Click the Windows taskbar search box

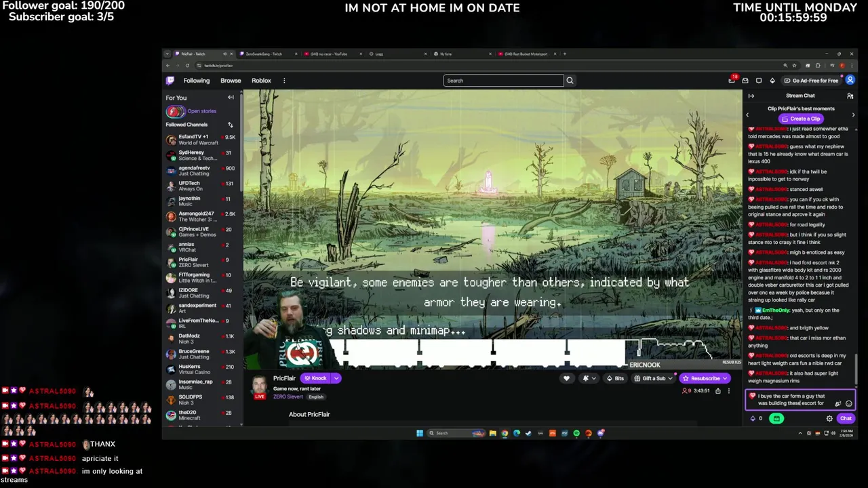coord(456,433)
